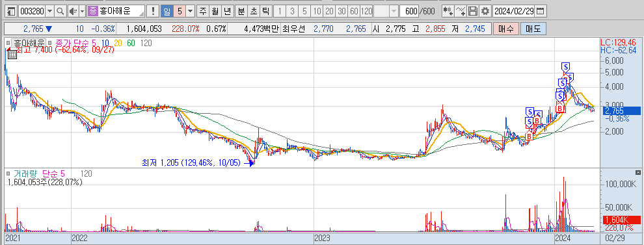Screen dimensions: 644x245
Task: Click the magnifier stock search icon
Action: 60,11
